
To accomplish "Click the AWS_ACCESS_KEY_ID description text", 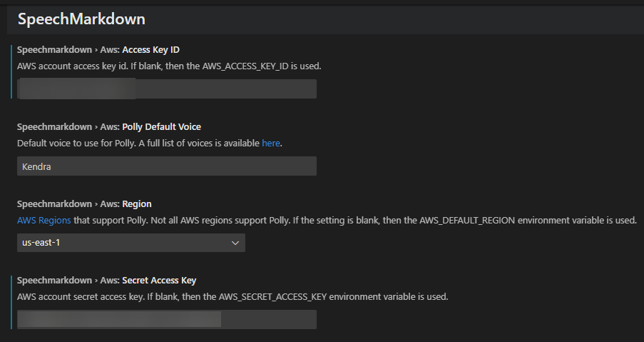I will pos(169,66).
